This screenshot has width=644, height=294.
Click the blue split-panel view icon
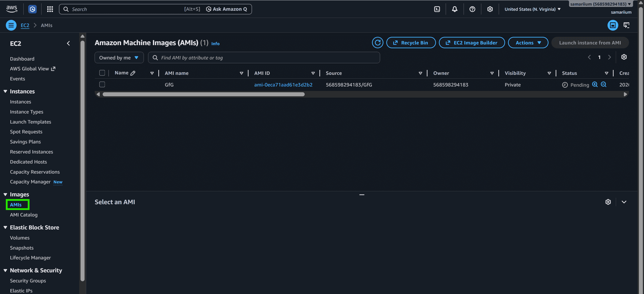pos(612,25)
